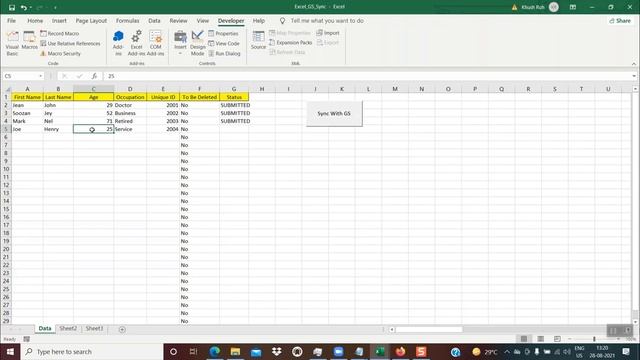Viewport: 640px width, 360px height.
Task: Open File Explorer from taskbar
Action: click(236, 351)
